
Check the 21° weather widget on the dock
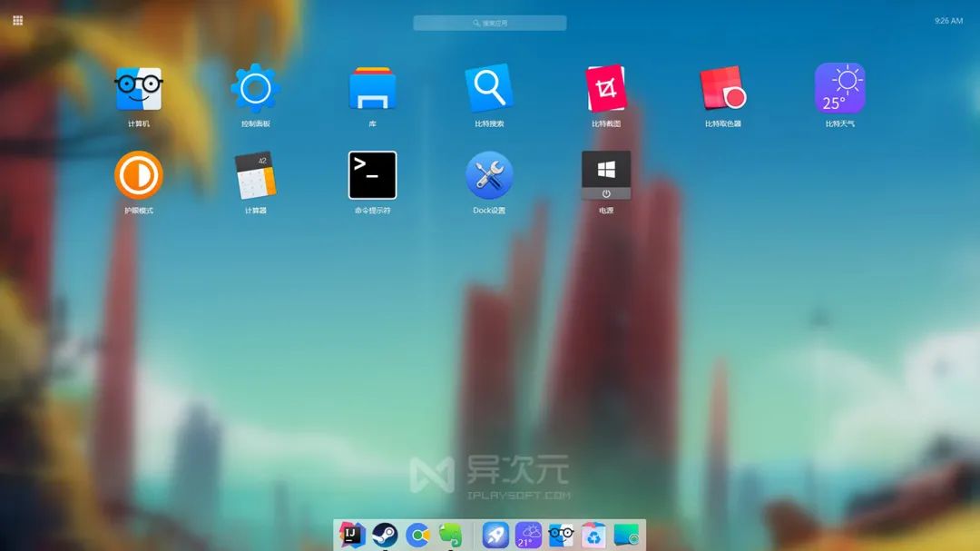pos(527,536)
